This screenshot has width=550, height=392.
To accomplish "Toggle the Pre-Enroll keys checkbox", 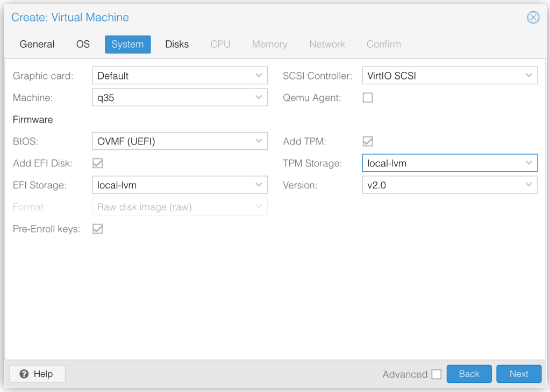I will point(98,229).
